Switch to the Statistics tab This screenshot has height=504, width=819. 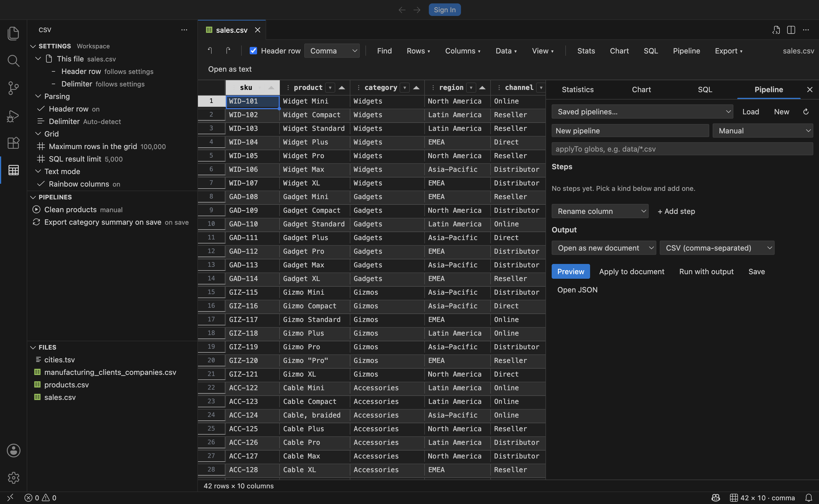578,89
